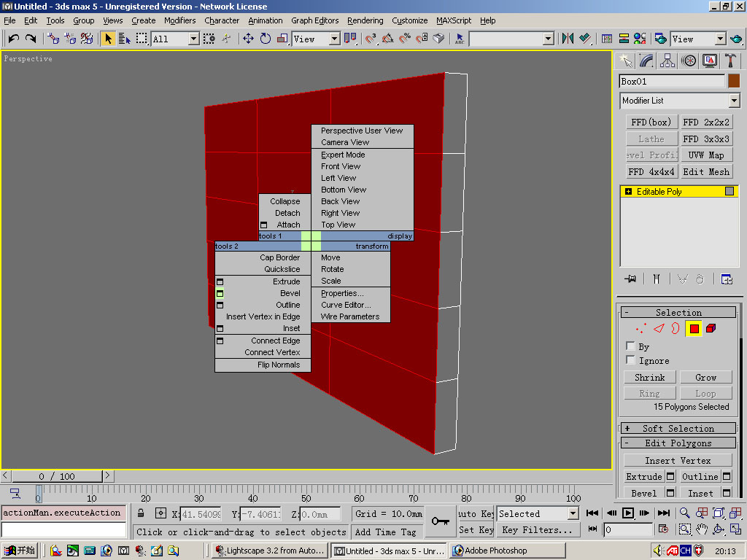Click the Box01 object color swatch
The height and width of the screenshot is (560, 747).
coord(734,81)
